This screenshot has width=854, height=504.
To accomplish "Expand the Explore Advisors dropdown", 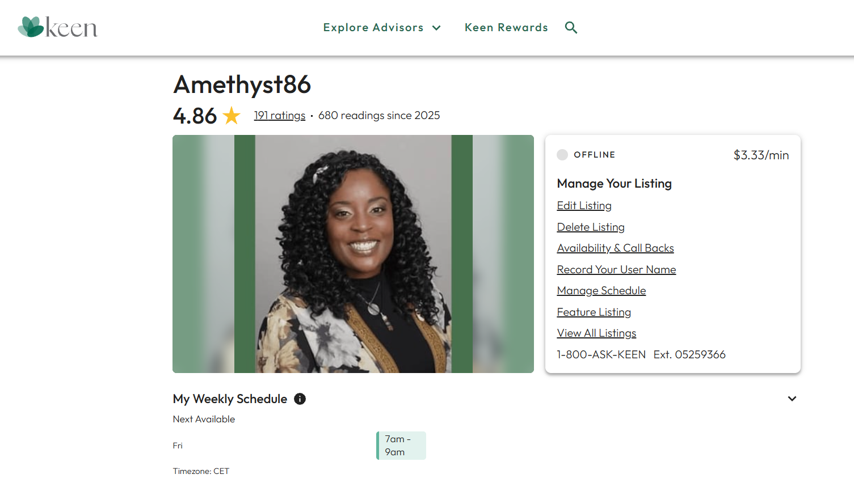I will (x=382, y=27).
